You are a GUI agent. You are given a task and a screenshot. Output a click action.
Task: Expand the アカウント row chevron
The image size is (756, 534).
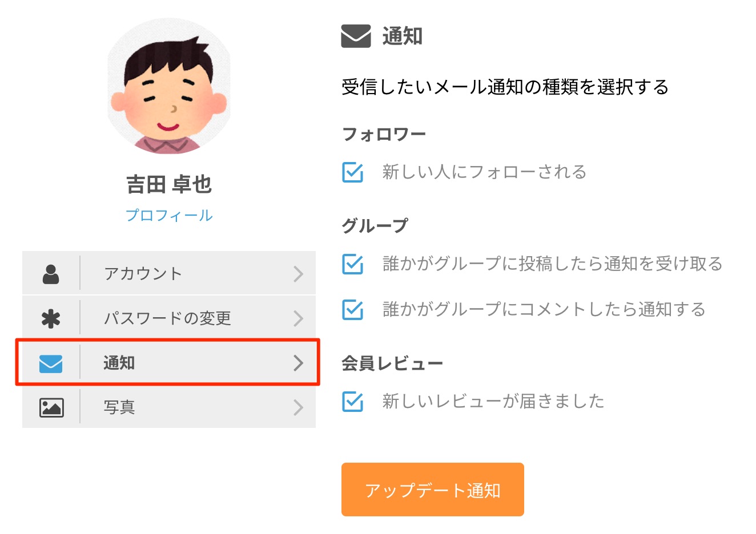pyautogui.click(x=298, y=274)
